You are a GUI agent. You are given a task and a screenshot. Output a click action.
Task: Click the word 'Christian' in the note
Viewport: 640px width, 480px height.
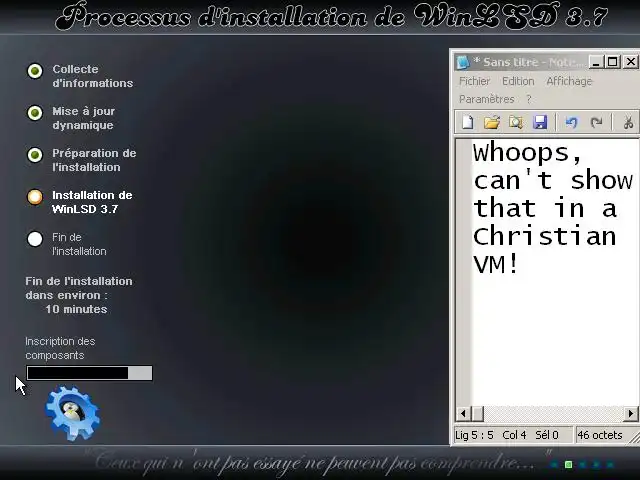[544, 236]
